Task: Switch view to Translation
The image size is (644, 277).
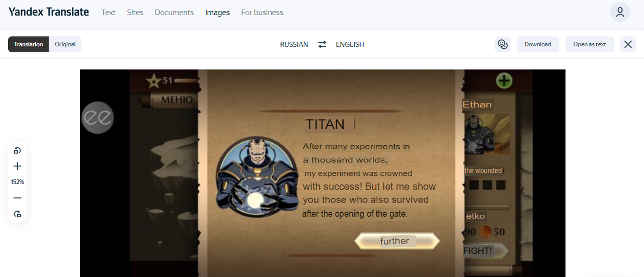Action: click(x=29, y=44)
